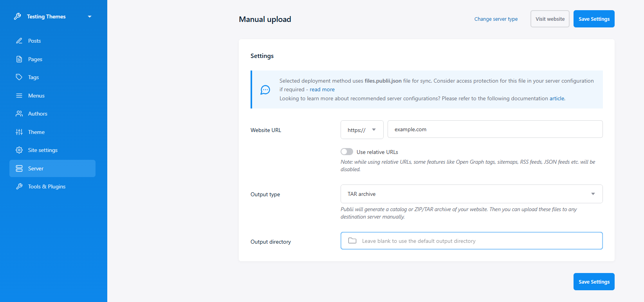Focus the Website URL example.com field
The width and height of the screenshot is (644, 302).
coord(495,129)
